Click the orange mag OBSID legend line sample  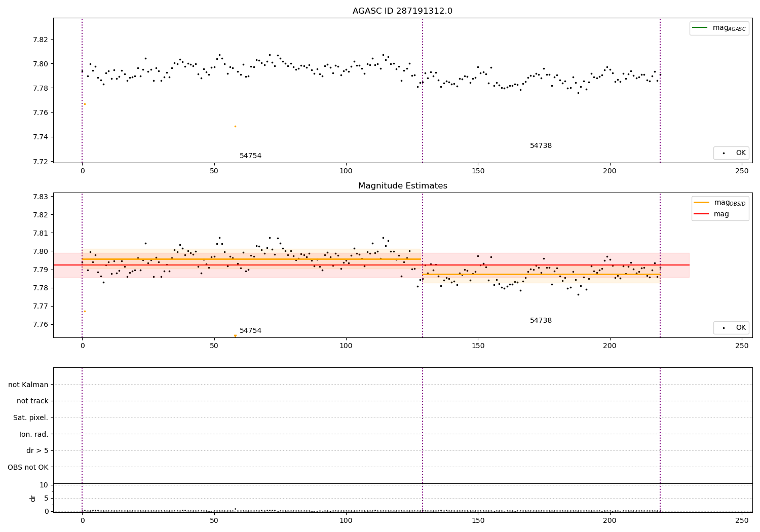[x=702, y=202]
